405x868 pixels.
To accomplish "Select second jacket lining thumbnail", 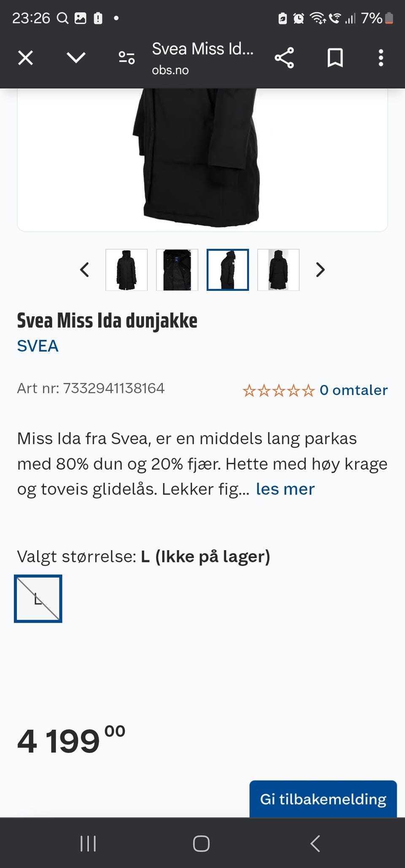I will point(177,270).
